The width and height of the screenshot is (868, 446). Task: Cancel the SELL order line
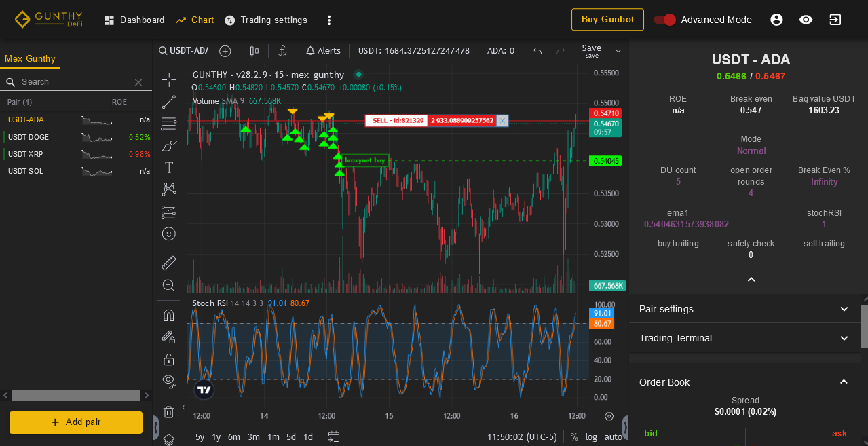pos(502,121)
